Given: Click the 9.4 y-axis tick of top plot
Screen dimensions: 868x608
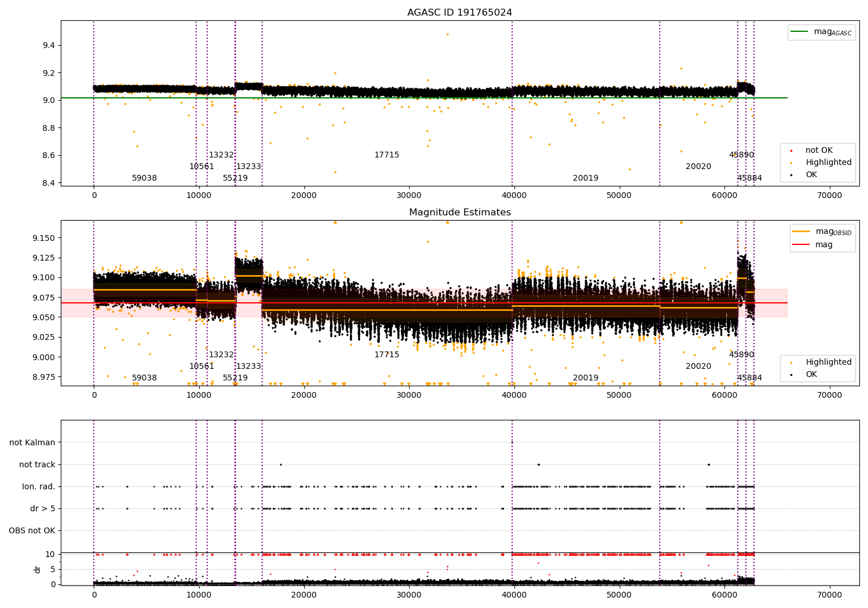Looking at the screenshot, I should [x=49, y=46].
